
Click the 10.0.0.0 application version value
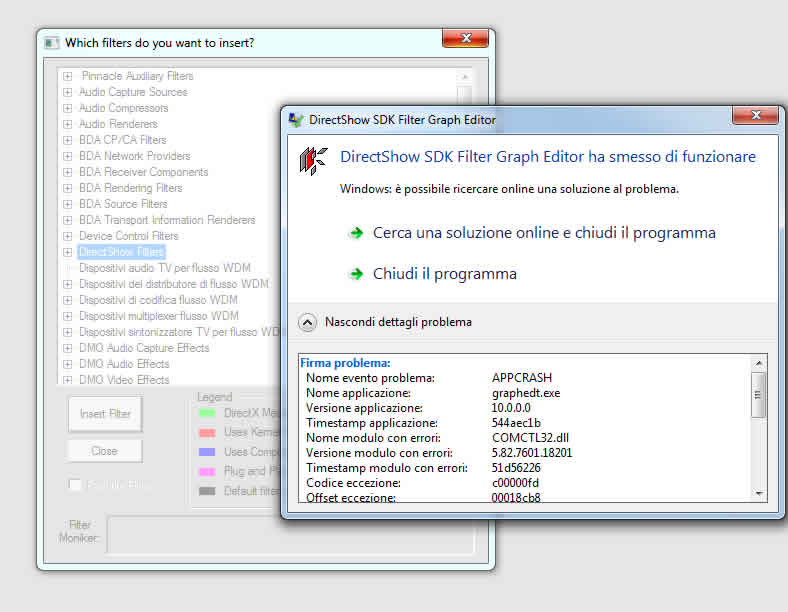[511, 408]
